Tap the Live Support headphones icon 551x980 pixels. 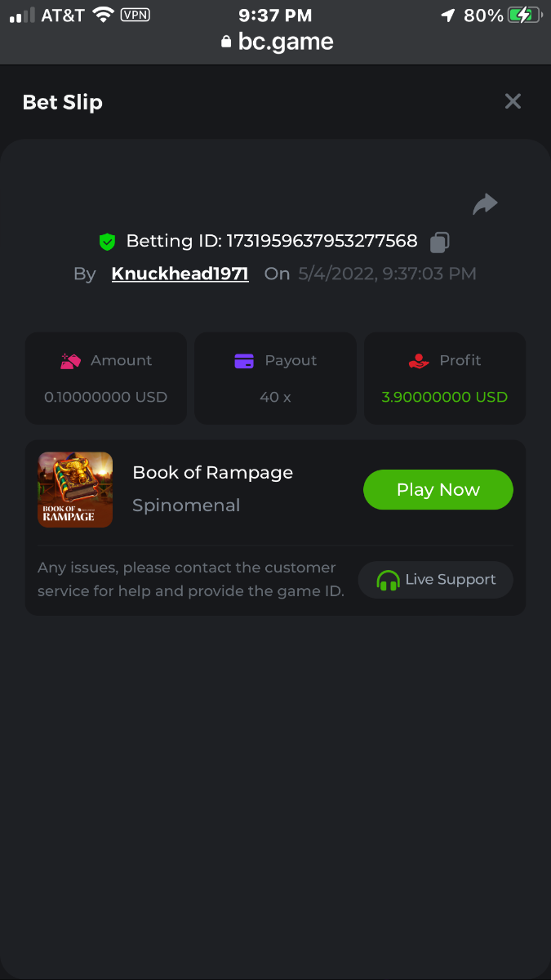[388, 581]
